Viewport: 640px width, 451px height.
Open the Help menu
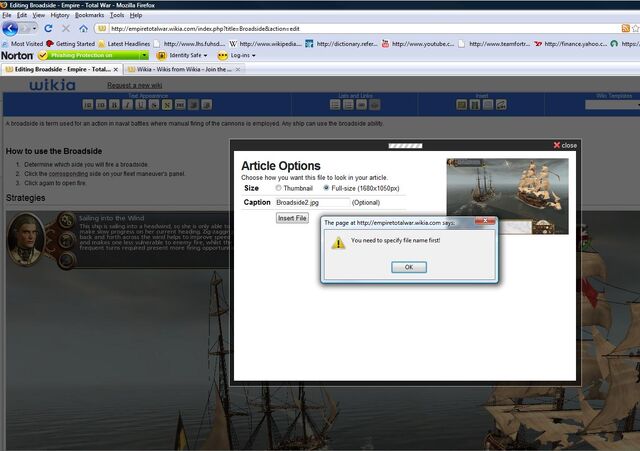(136, 15)
